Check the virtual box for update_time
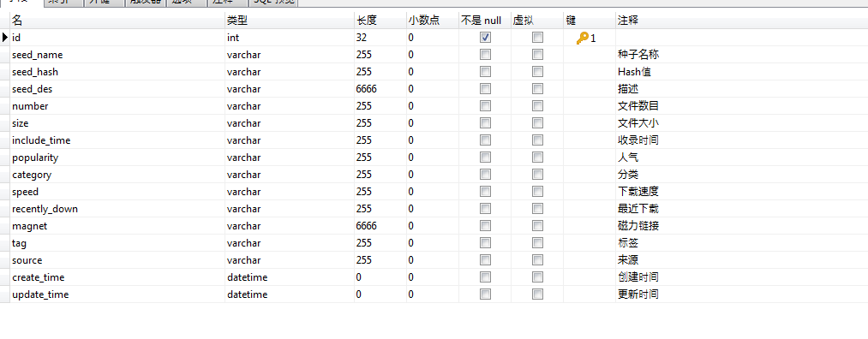 click(537, 294)
